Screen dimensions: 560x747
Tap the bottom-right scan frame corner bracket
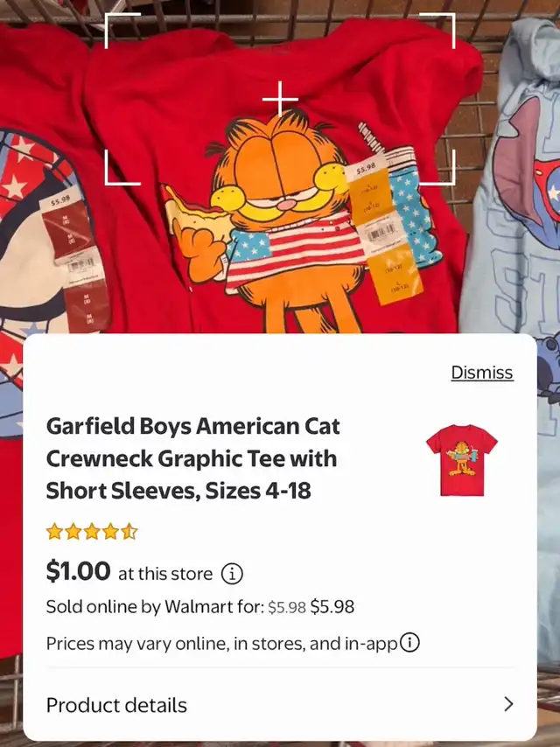[440, 171]
